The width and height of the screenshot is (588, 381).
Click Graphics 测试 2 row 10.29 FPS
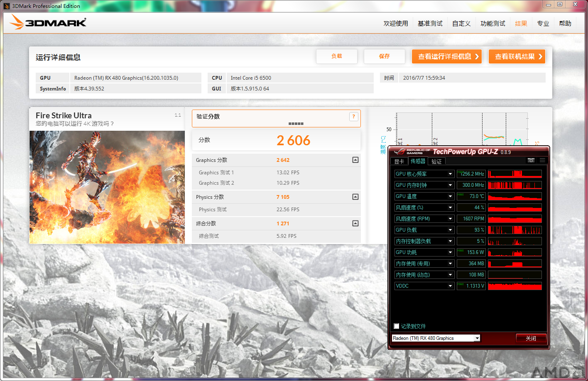[x=276, y=183]
